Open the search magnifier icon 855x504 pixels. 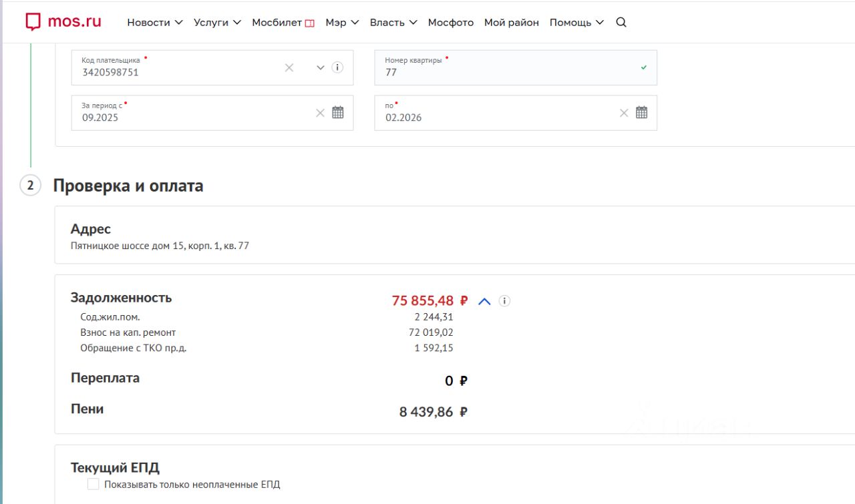tap(621, 22)
